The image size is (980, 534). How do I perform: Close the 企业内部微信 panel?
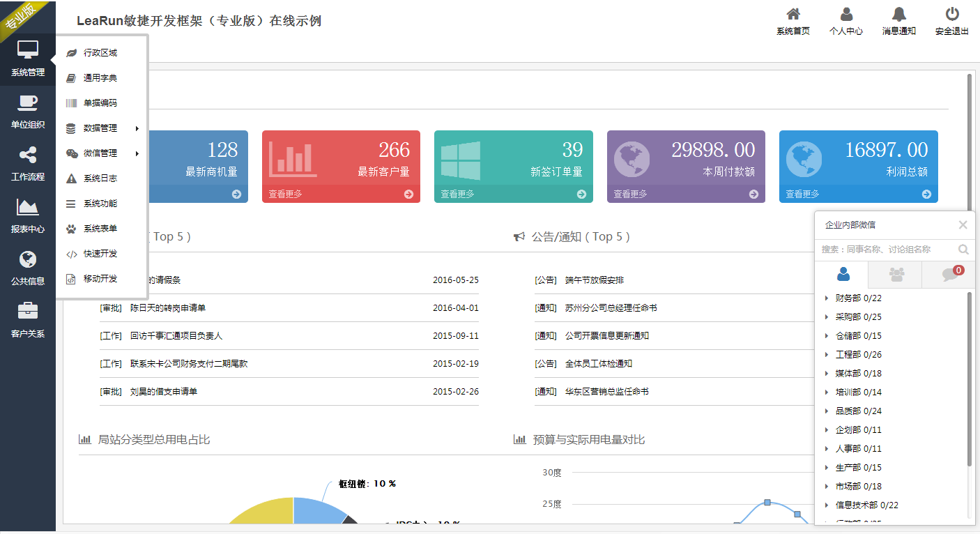[x=963, y=224]
